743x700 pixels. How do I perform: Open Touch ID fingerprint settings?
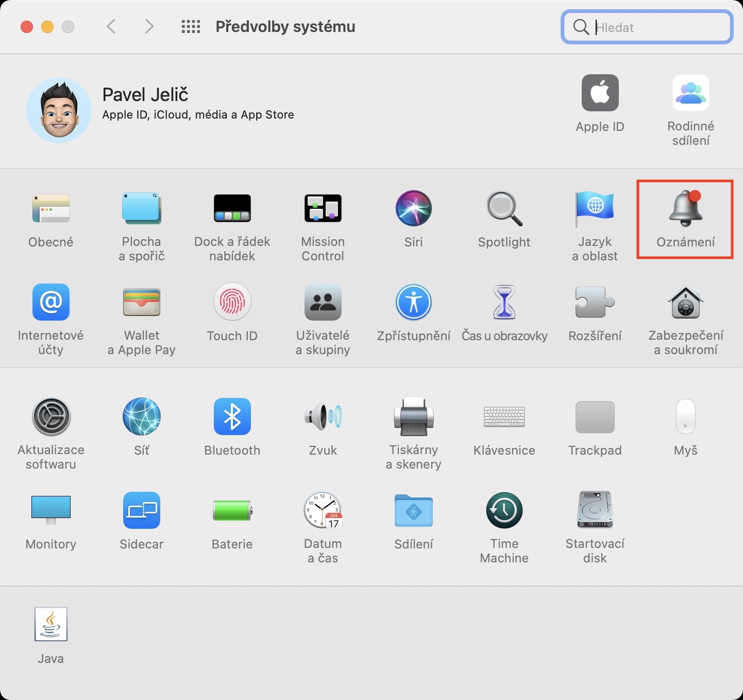tap(232, 302)
